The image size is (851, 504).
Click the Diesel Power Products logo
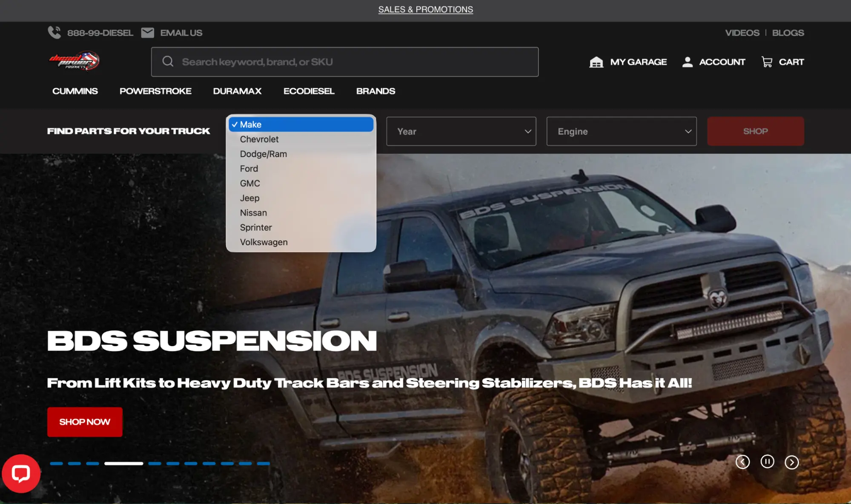pyautogui.click(x=74, y=61)
